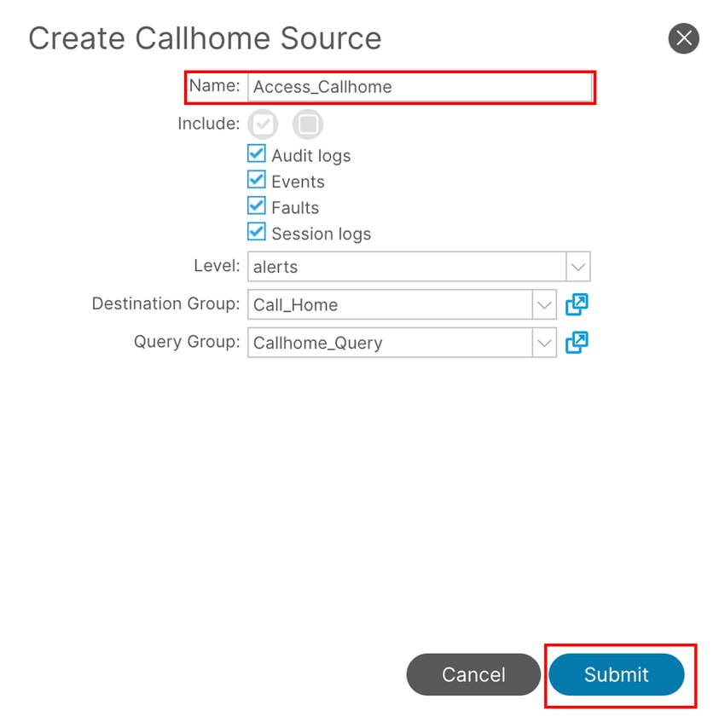Expand the Level dropdown arrow

coord(577,267)
